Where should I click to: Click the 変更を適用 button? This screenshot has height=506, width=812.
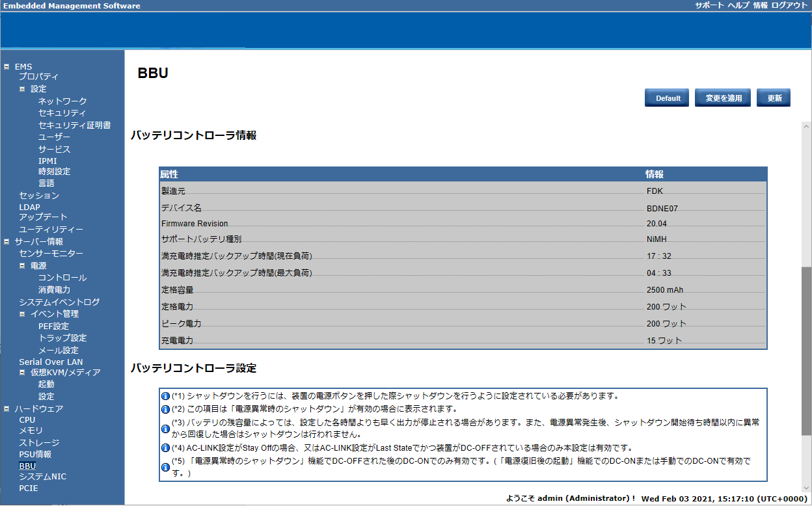coord(723,98)
